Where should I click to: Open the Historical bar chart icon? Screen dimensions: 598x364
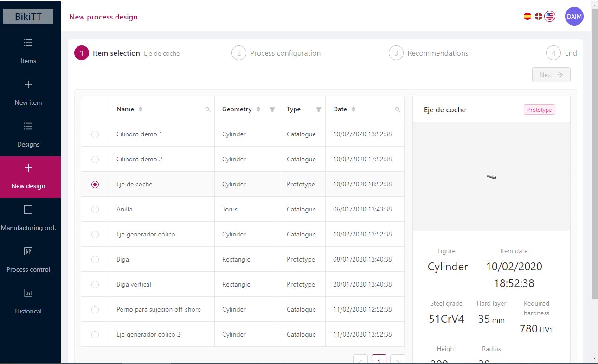coord(28,293)
